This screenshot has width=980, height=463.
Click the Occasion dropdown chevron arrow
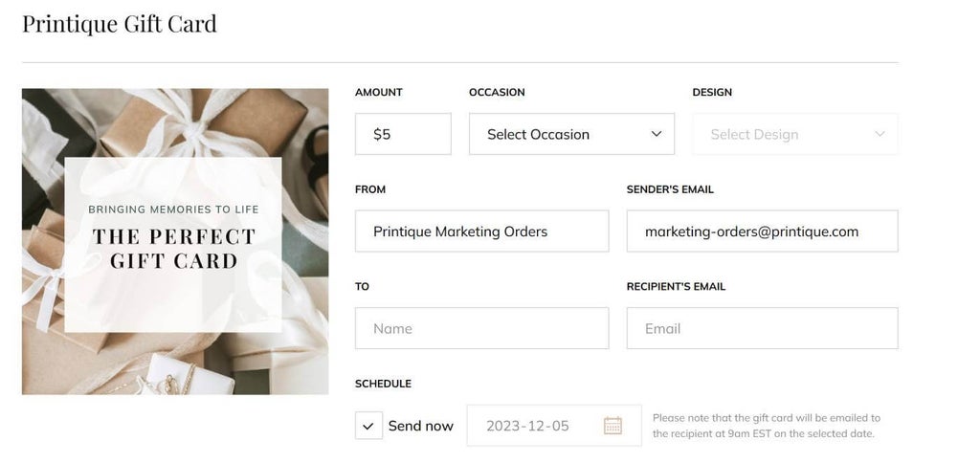(x=657, y=134)
